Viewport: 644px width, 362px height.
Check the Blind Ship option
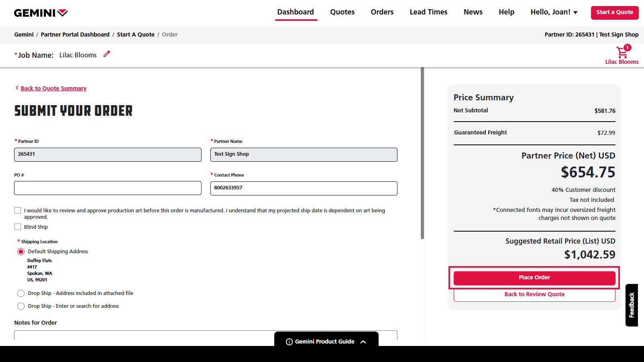(x=18, y=227)
